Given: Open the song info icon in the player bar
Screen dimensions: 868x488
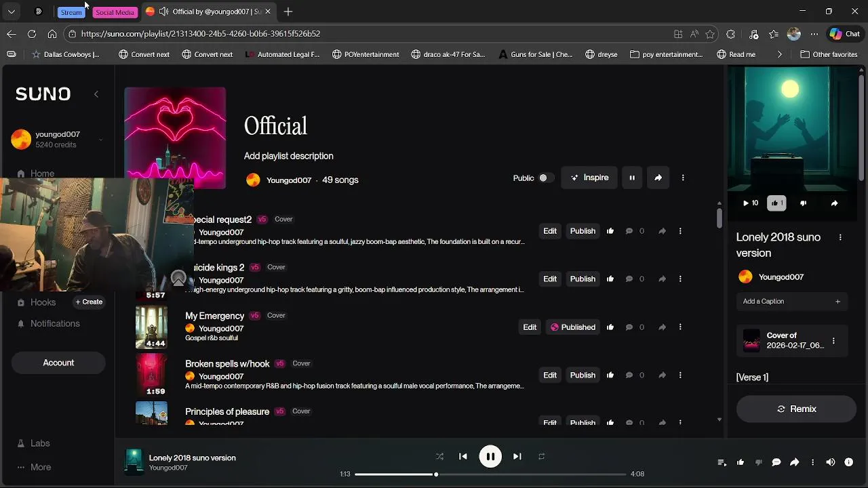Looking at the screenshot, I should pyautogui.click(x=849, y=462).
